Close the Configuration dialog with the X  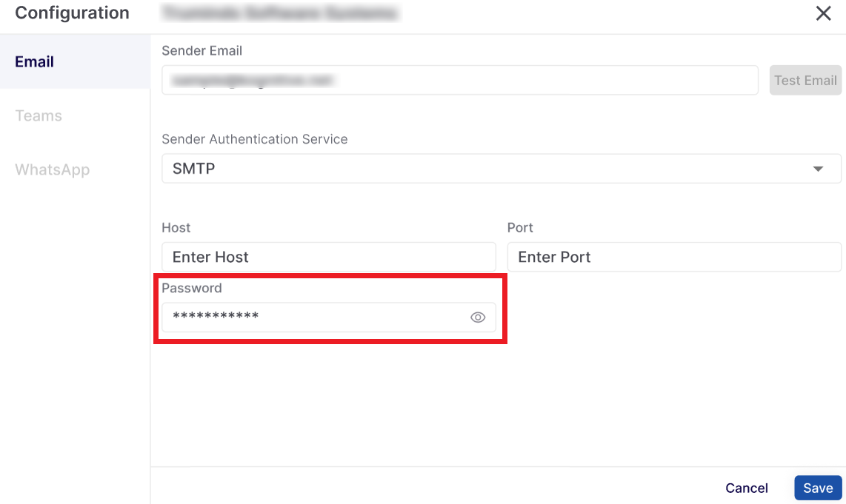[823, 13]
